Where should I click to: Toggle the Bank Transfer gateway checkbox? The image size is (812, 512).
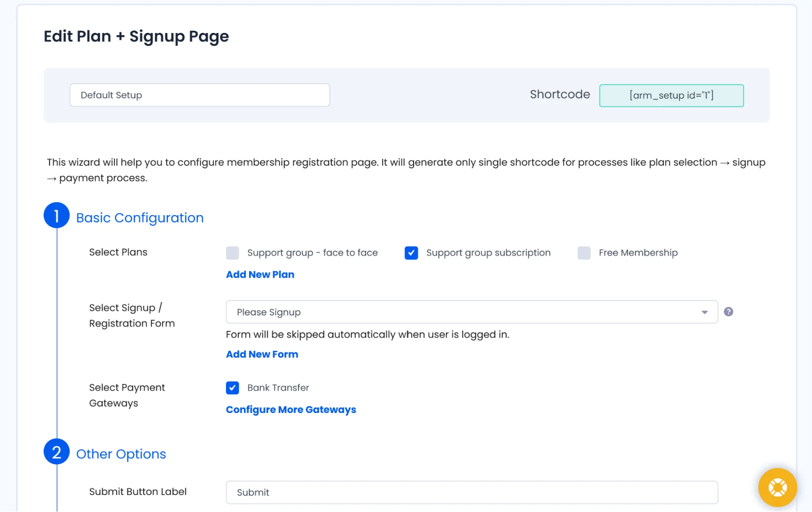(232, 388)
